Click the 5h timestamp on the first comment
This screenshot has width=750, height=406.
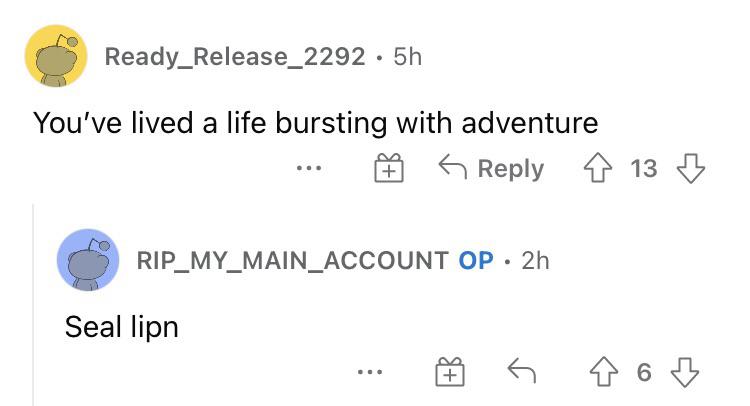pyautogui.click(x=408, y=57)
